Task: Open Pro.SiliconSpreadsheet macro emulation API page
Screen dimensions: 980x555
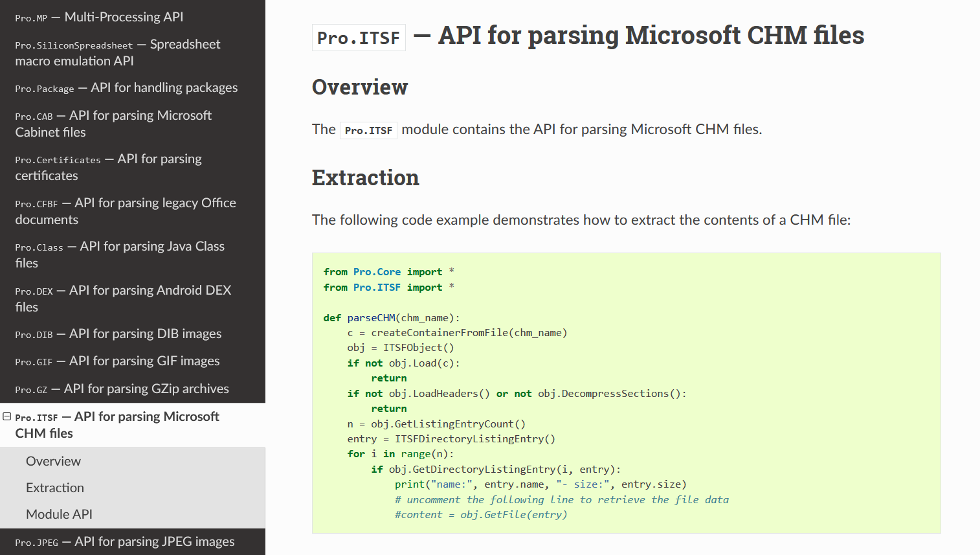Action: pos(118,52)
